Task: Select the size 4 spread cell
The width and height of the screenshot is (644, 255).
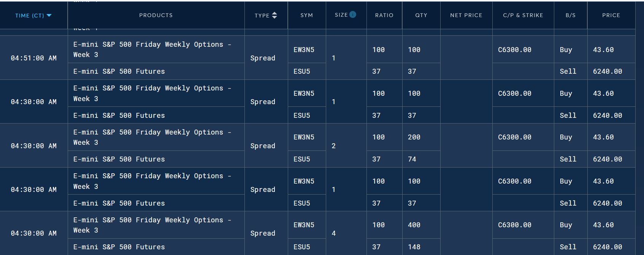Action: [333, 233]
